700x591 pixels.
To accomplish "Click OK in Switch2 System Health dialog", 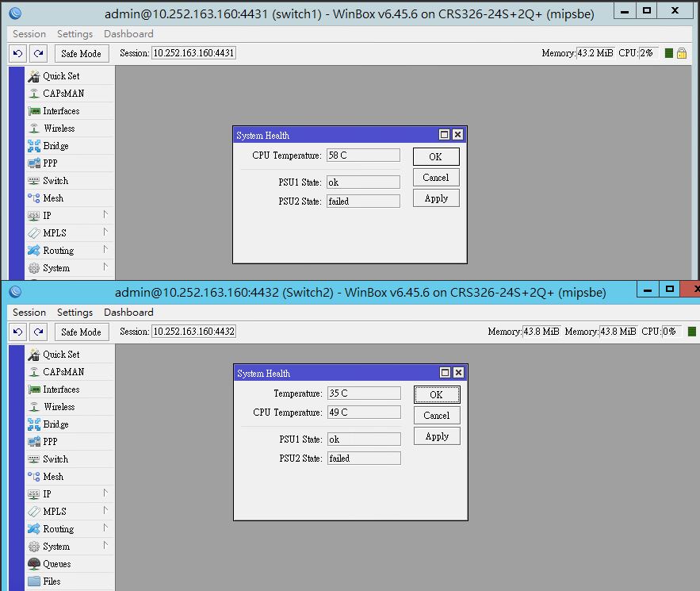I will tap(437, 395).
